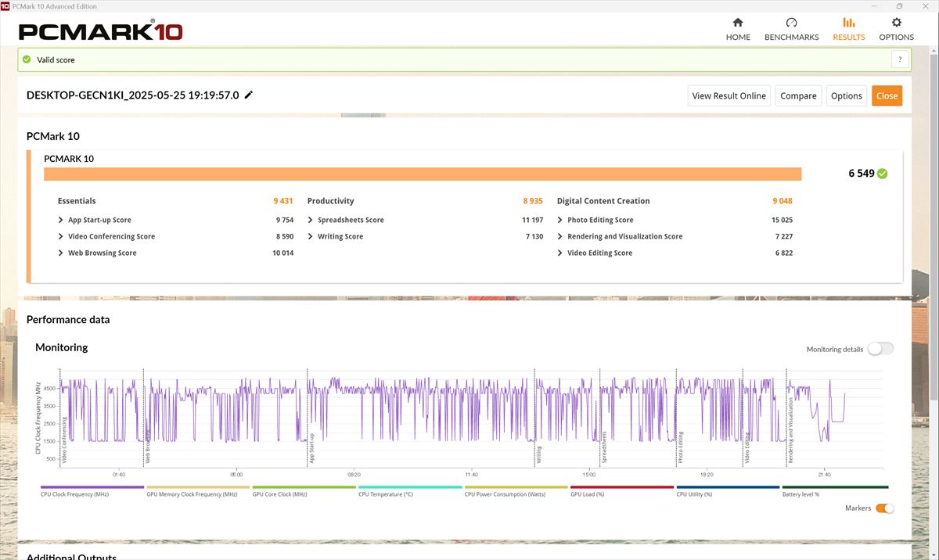Select CPU Power Consumption legend swatch

click(x=516, y=487)
